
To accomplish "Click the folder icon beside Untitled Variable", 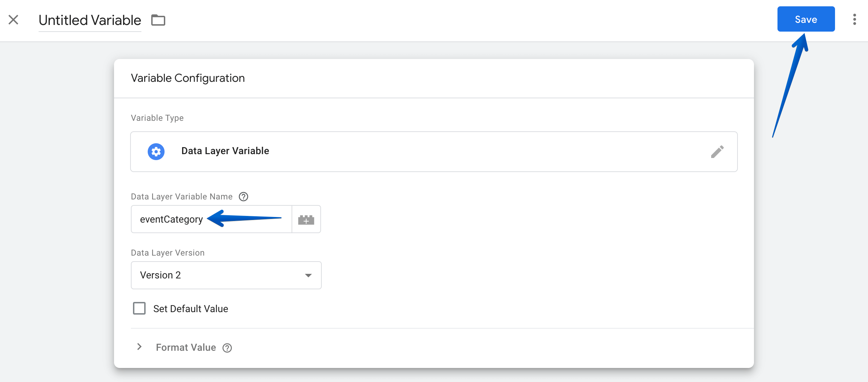I will pyautogui.click(x=158, y=20).
